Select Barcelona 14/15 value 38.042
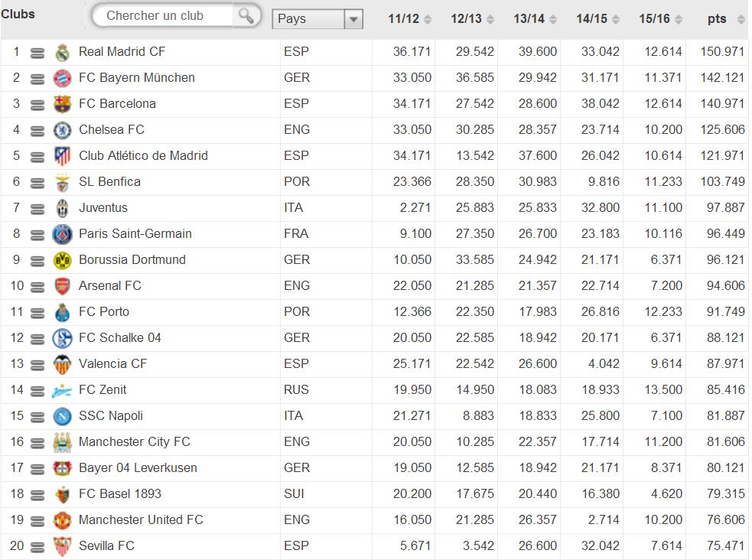This screenshot has width=752, height=560. (600, 103)
